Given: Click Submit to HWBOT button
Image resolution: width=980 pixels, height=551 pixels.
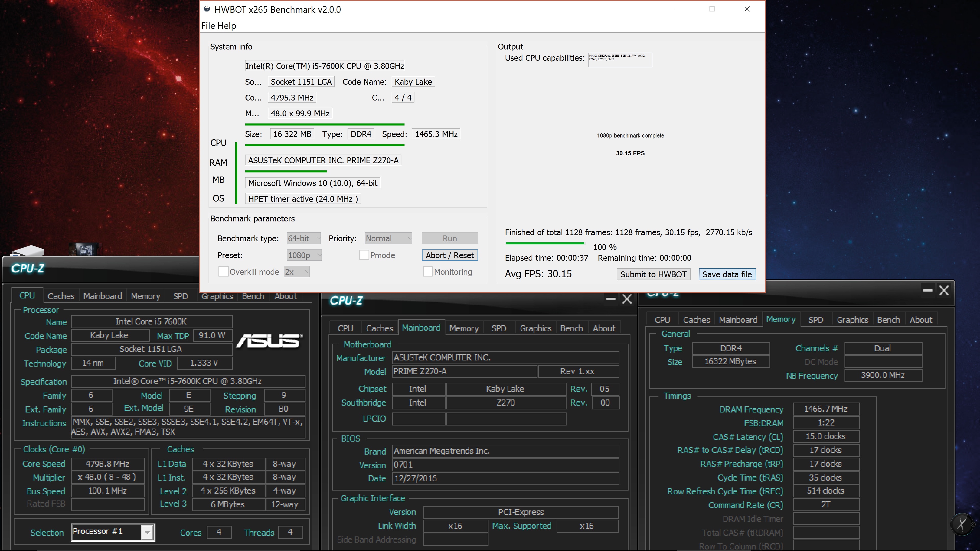Looking at the screenshot, I should [x=653, y=274].
